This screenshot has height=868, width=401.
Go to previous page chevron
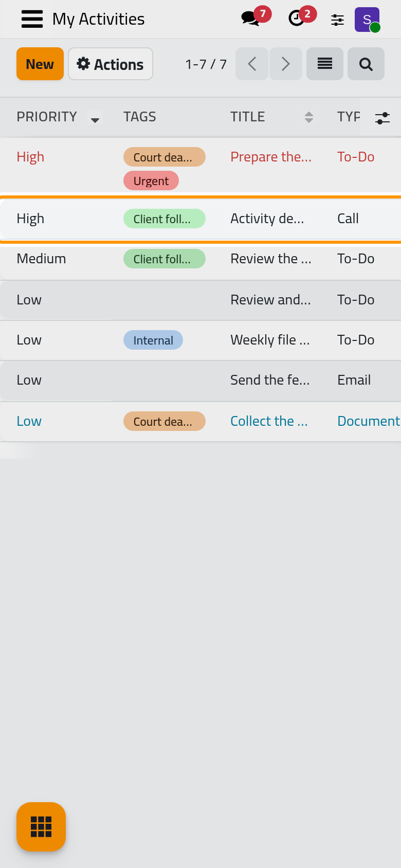pos(252,64)
